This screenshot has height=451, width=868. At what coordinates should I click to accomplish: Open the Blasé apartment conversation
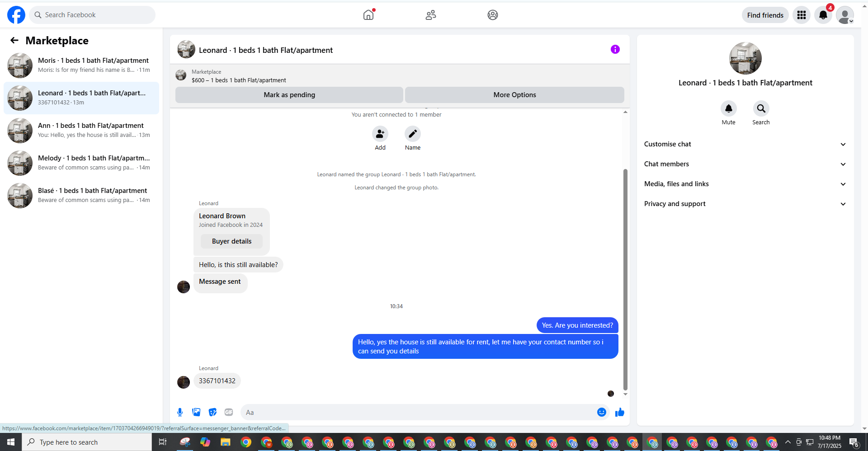click(x=81, y=196)
